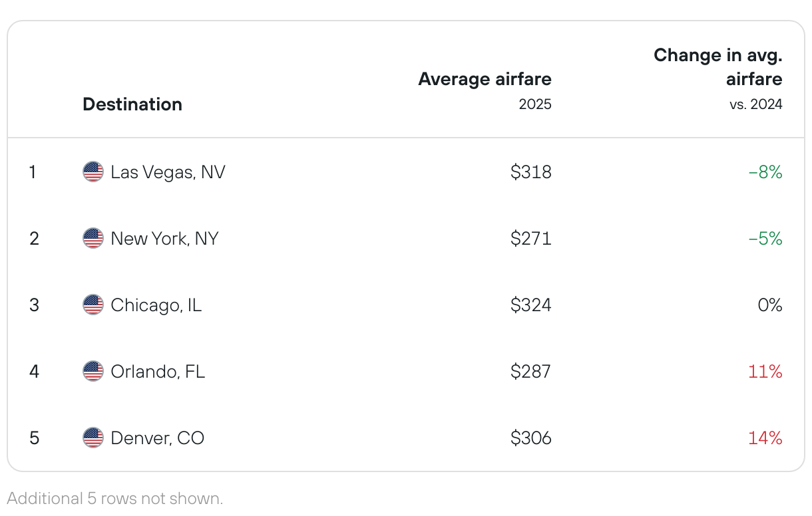
Task: Click the US flag beside Denver, CO
Action: 93,438
